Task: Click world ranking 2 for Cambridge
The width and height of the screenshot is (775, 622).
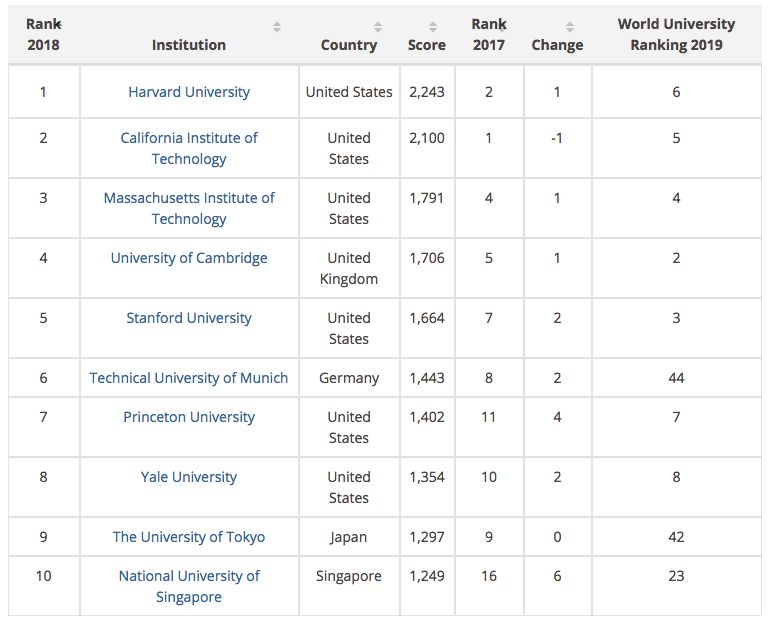Action: (x=676, y=258)
